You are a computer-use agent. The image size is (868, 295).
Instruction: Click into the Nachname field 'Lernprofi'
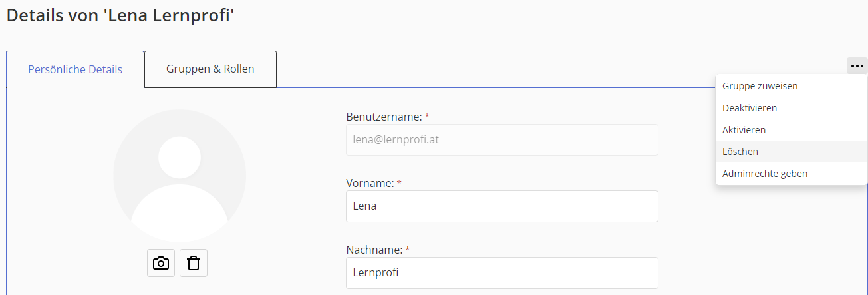pyautogui.click(x=502, y=273)
